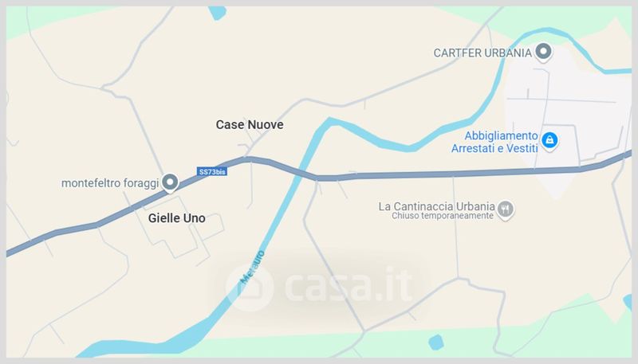This screenshot has width=638, height=364.
Task: Click the Gielle Uno locality label
Action: pos(176,218)
